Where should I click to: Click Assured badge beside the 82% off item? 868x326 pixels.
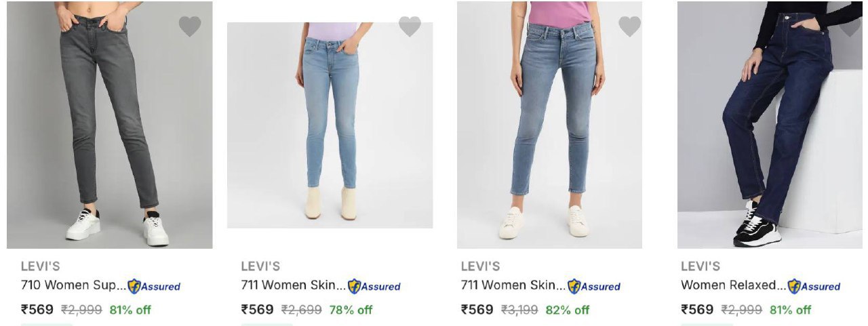(593, 286)
